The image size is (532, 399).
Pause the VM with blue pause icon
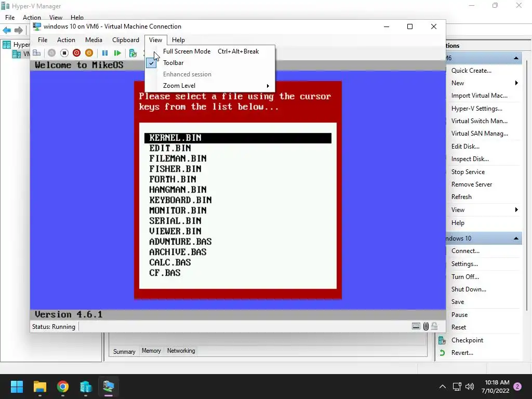point(105,53)
